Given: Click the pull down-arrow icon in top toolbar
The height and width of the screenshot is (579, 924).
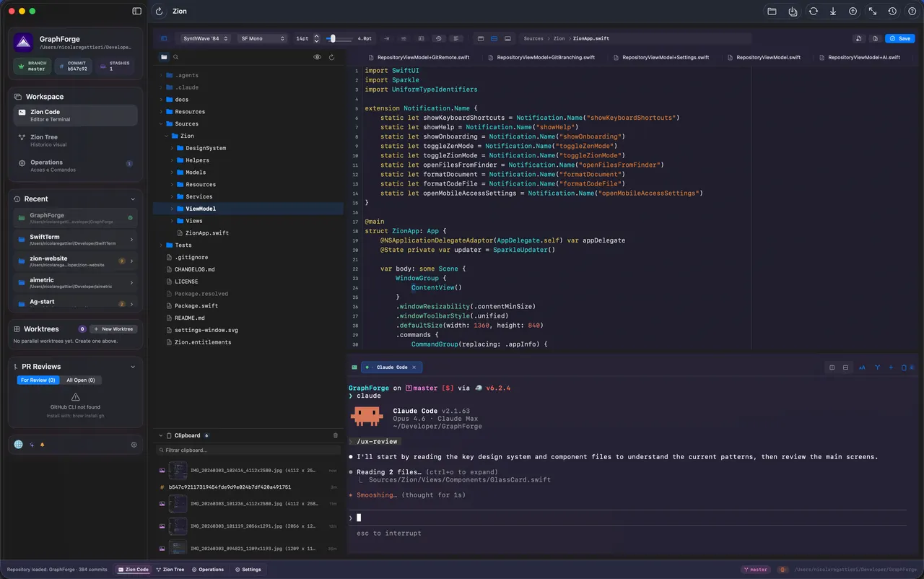Looking at the screenshot, I should click(x=833, y=12).
